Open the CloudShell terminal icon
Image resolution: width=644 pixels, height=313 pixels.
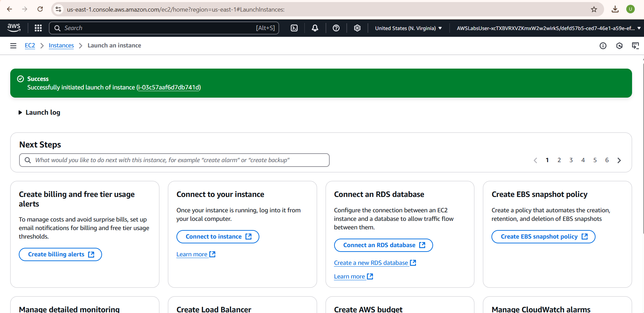[x=294, y=28]
